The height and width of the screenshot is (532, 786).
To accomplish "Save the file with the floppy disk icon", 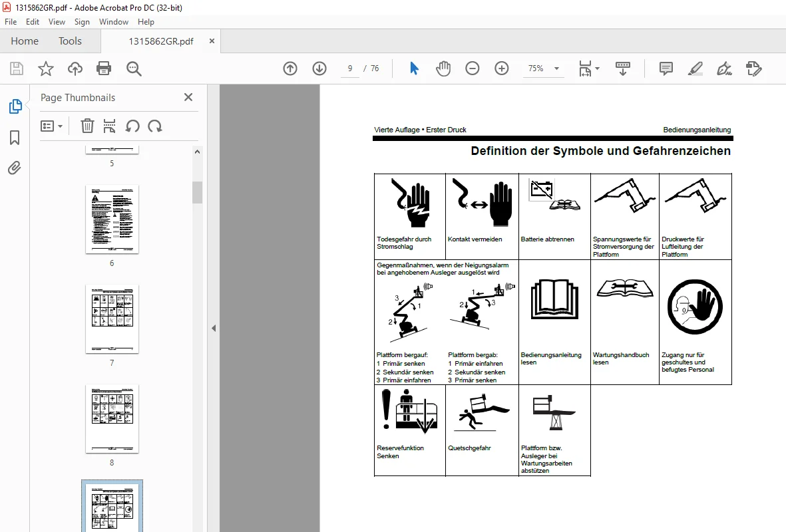I will tap(17, 68).
